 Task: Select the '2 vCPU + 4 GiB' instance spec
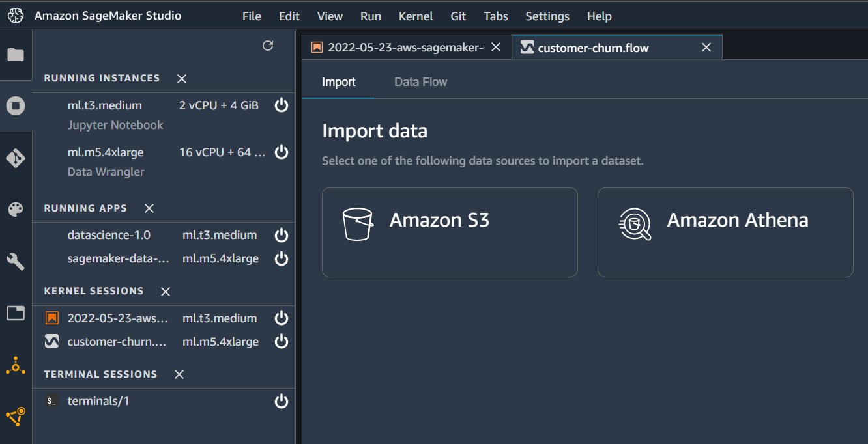tap(219, 105)
